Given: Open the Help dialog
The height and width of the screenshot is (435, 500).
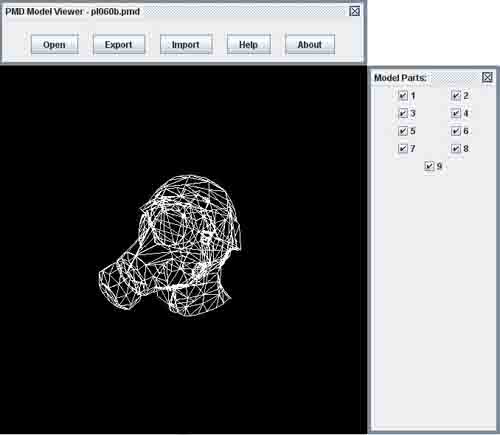Looking at the screenshot, I should (248, 44).
